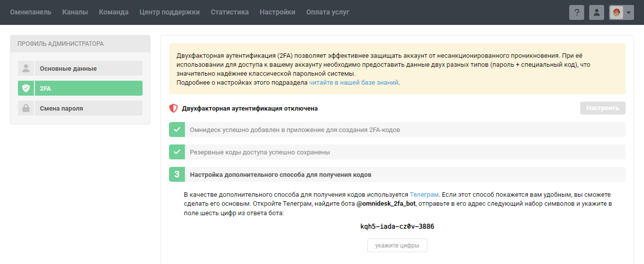This screenshot has height=264, width=644.
Task: Open the Каналы menu
Action: [75, 12]
